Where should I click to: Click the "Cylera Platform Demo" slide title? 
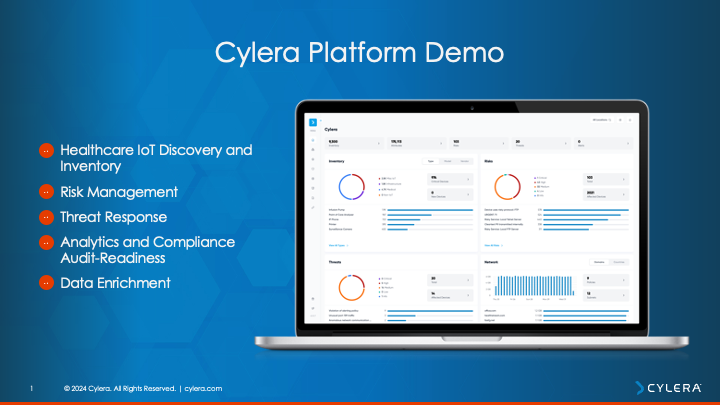pyautogui.click(x=360, y=52)
